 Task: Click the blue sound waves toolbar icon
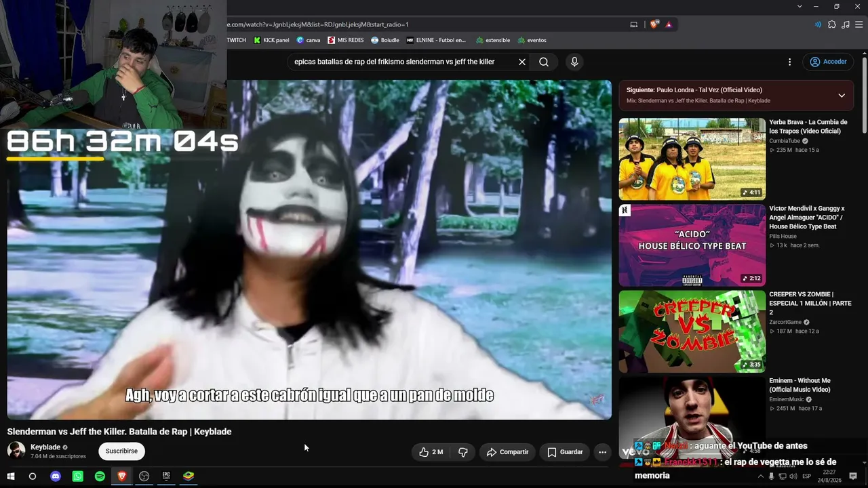(818, 24)
